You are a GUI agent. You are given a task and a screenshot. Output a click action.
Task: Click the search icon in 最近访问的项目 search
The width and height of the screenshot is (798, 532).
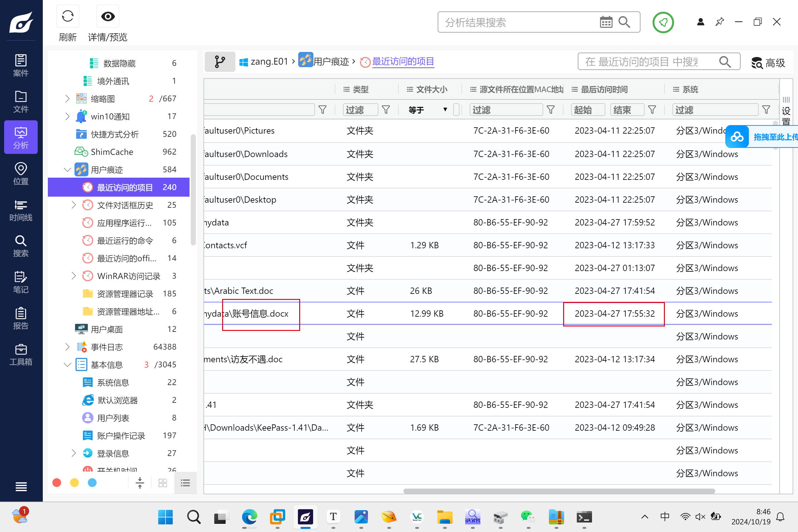pyautogui.click(x=725, y=61)
